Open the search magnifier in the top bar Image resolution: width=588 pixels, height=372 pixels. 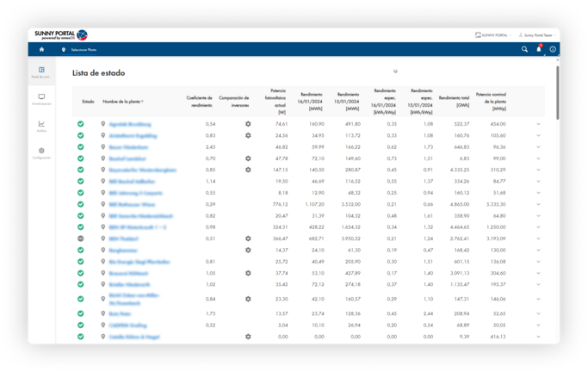pos(524,50)
